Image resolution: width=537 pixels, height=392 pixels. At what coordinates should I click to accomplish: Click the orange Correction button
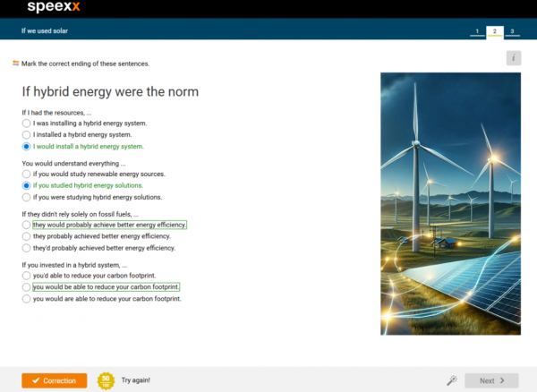(54, 380)
